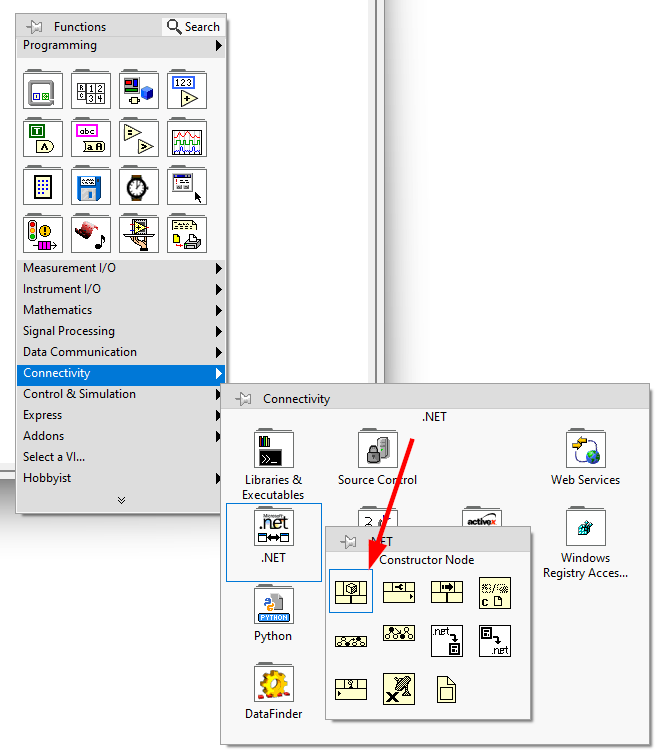Pin the .NET subpalette open
The image size is (659, 755).
[349, 541]
